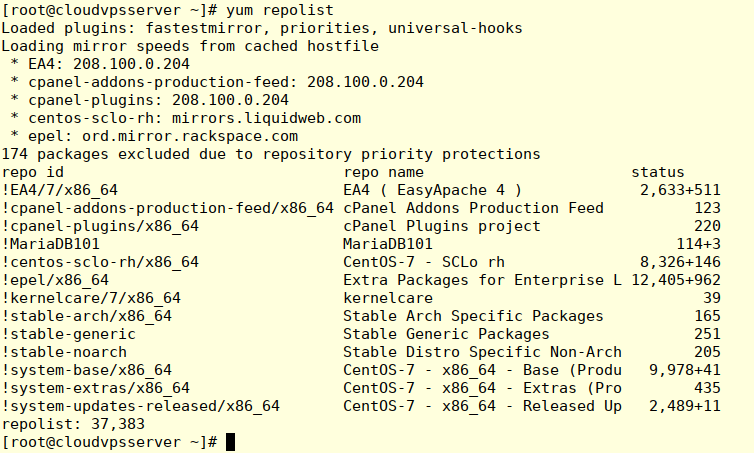Click the 'Loaded plugins' output line
The image size is (754, 453).
262,28
